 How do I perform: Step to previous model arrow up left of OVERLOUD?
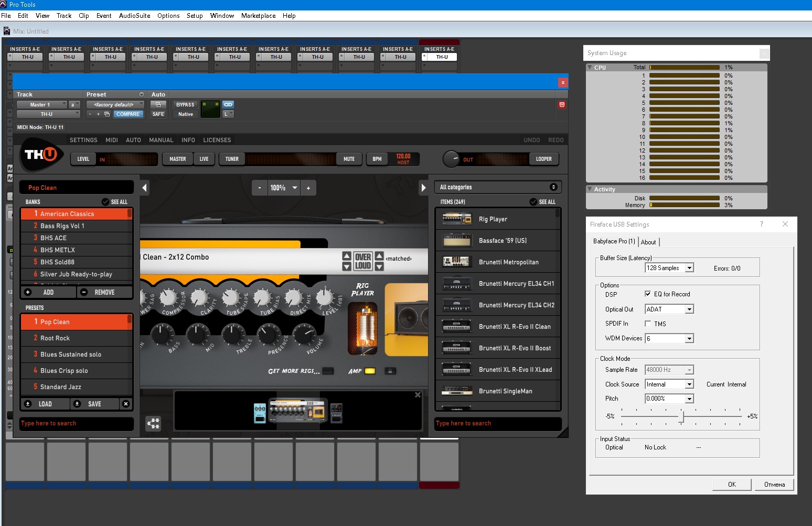347,256
